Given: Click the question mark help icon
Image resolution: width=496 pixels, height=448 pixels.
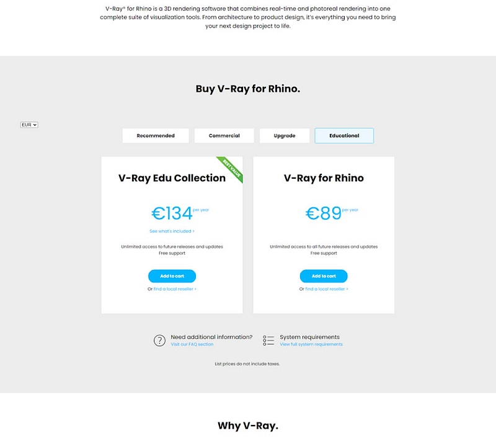Looking at the screenshot, I should (x=159, y=341).
